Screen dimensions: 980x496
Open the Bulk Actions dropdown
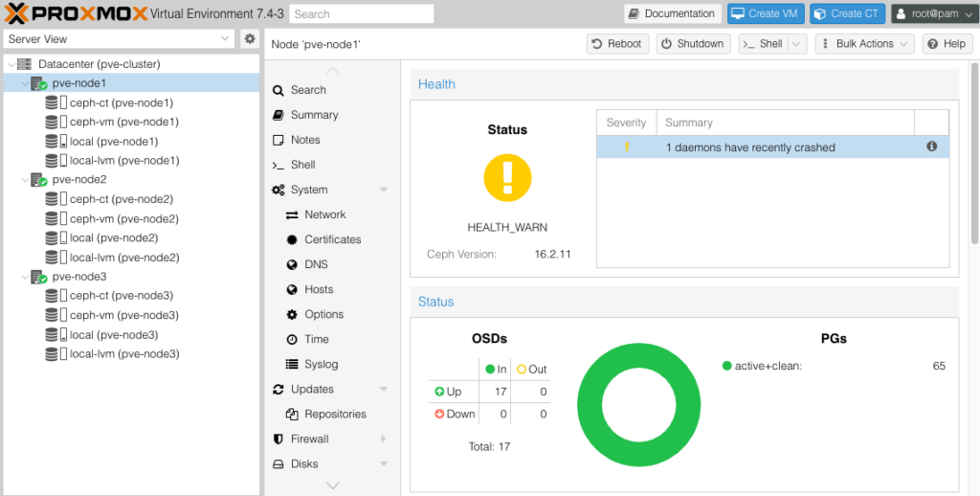(x=864, y=44)
